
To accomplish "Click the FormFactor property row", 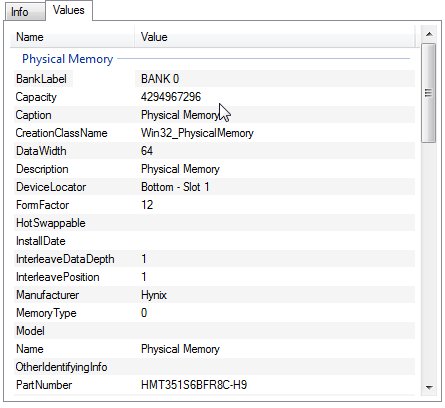I will 214,205.
